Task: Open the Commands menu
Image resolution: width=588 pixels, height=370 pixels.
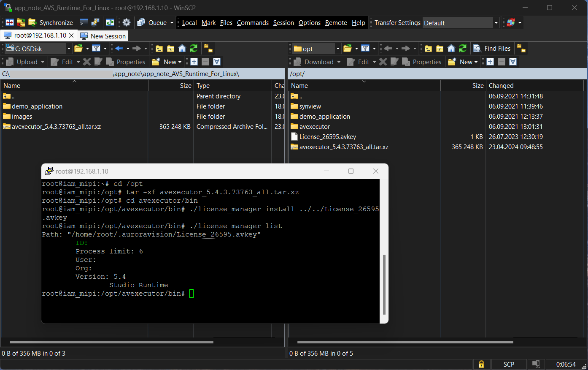Action: coord(253,23)
